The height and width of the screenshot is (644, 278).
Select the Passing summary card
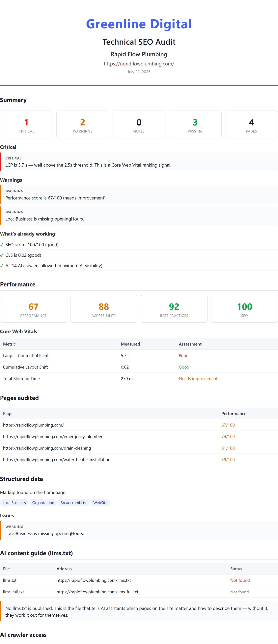[x=195, y=124]
